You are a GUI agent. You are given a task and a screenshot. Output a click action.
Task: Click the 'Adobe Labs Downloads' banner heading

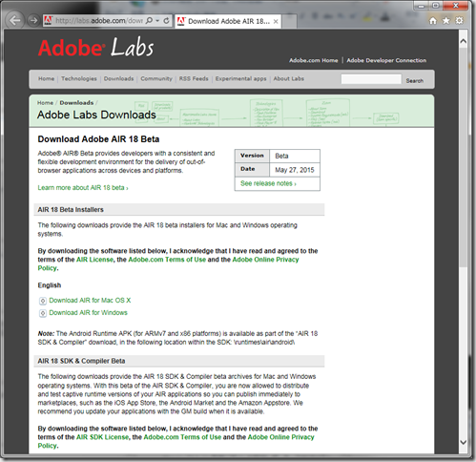coord(96,115)
